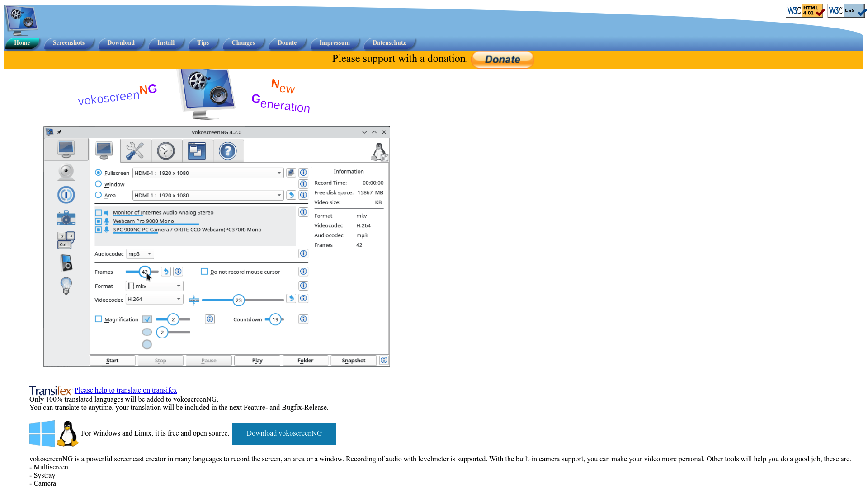Click the Snapshot button

pos(354,361)
